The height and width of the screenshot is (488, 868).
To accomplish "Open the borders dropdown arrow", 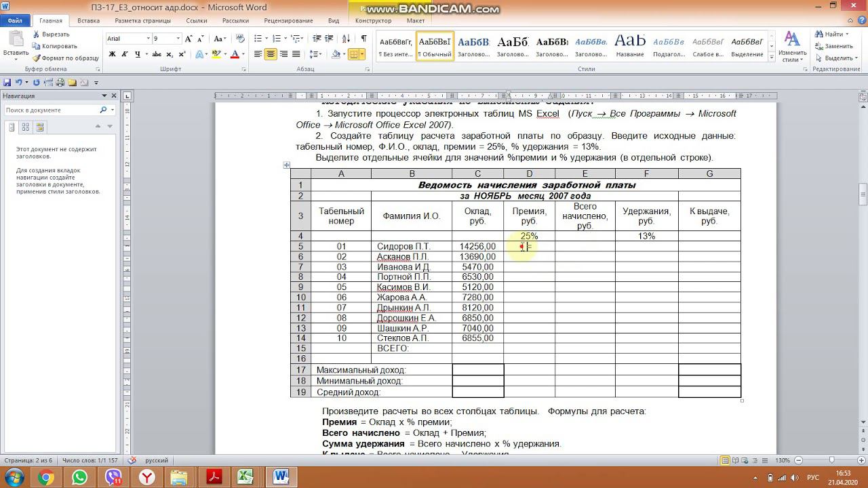I will pos(363,54).
